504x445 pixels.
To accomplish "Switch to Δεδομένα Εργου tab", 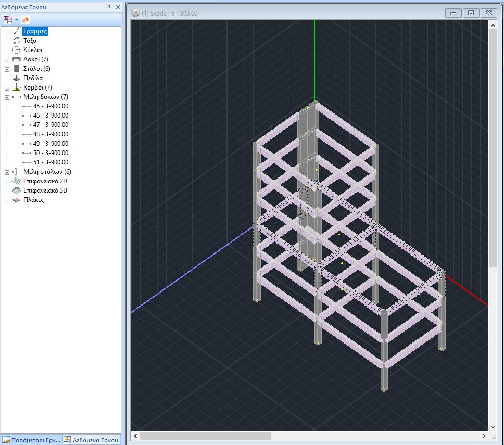I will coord(91,440).
